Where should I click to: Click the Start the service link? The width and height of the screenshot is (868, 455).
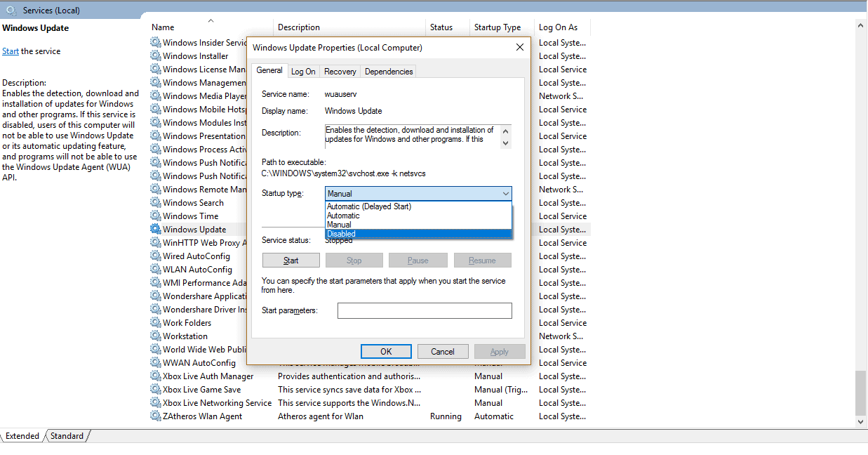tap(11, 51)
